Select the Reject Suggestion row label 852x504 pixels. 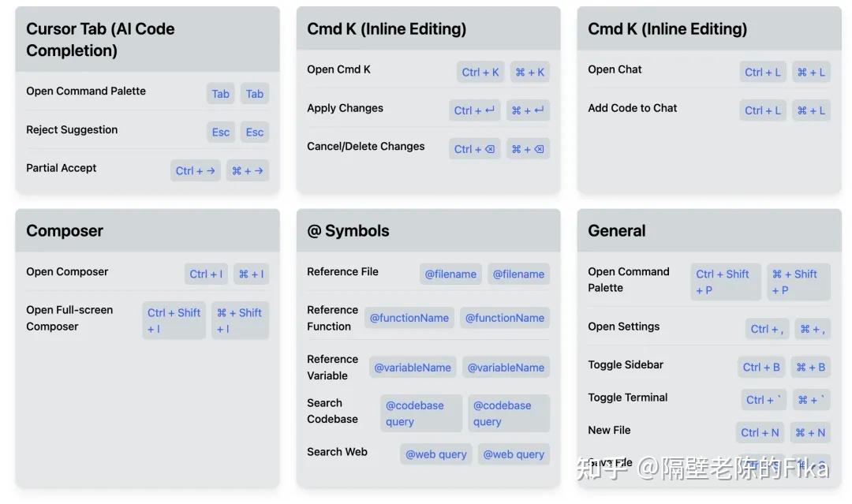coord(72,129)
